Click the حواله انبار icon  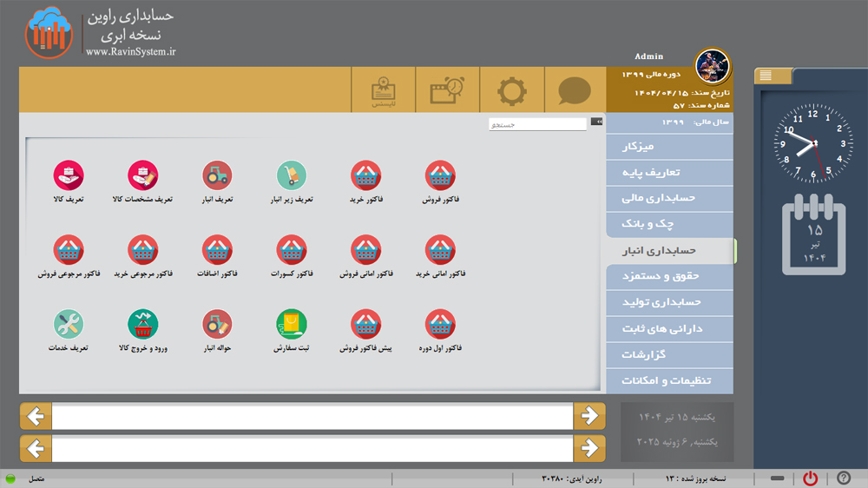coord(217,325)
